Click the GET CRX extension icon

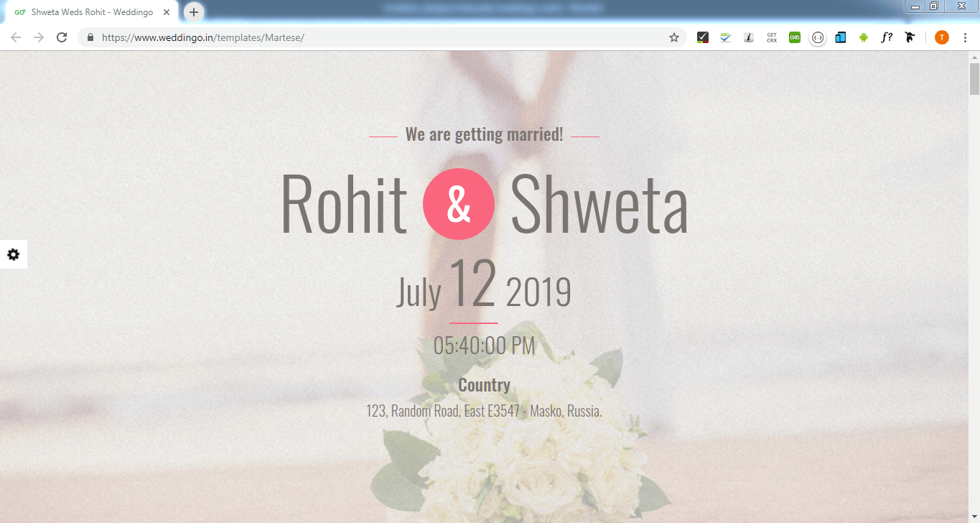coord(772,37)
